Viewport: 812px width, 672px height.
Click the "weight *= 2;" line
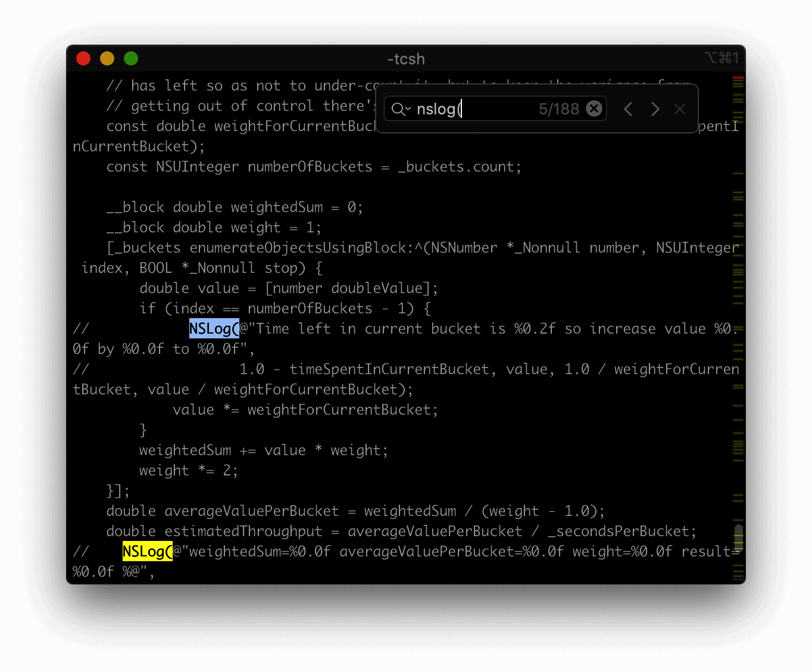188,471
